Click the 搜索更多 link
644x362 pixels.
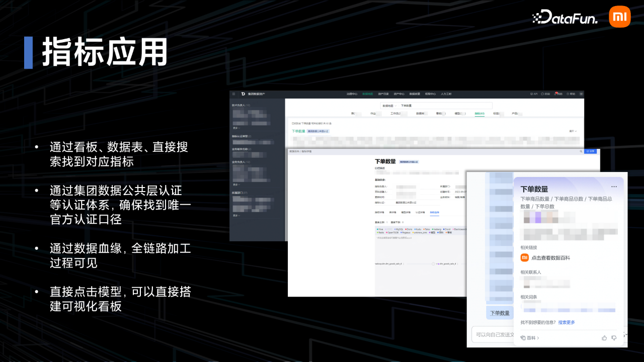pyautogui.click(x=567, y=322)
